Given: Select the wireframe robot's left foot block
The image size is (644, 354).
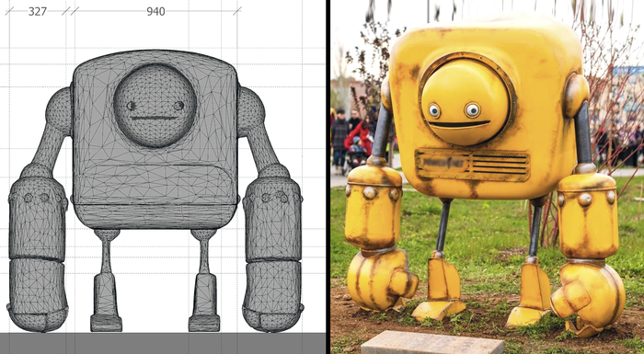Looking at the screenshot, I should click(107, 323).
